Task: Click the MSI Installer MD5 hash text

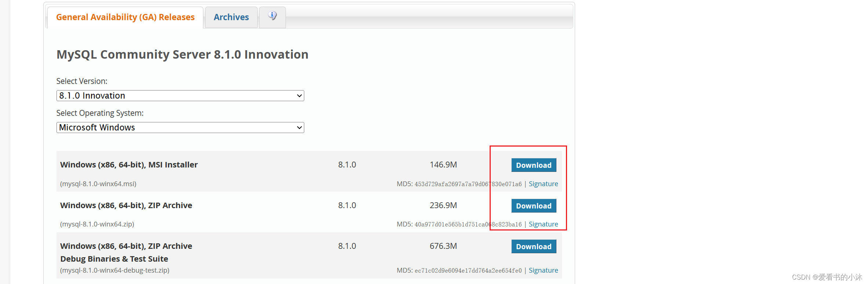Action: tap(468, 184)
